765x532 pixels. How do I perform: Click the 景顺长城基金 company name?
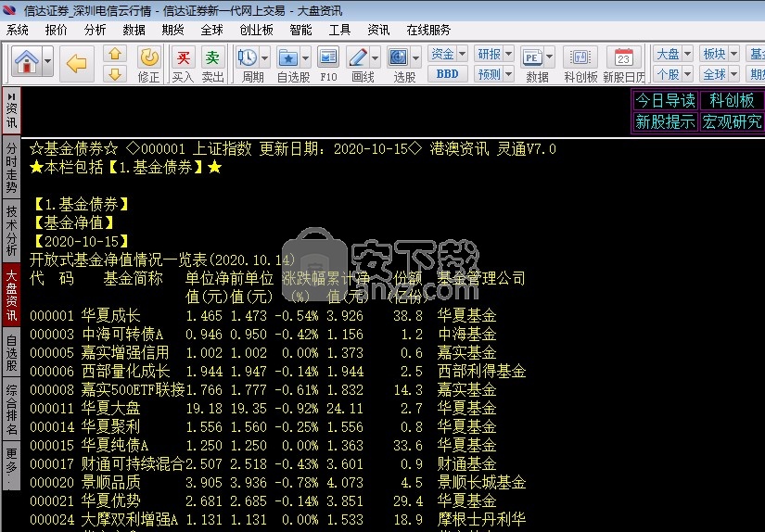coord(481,482)
